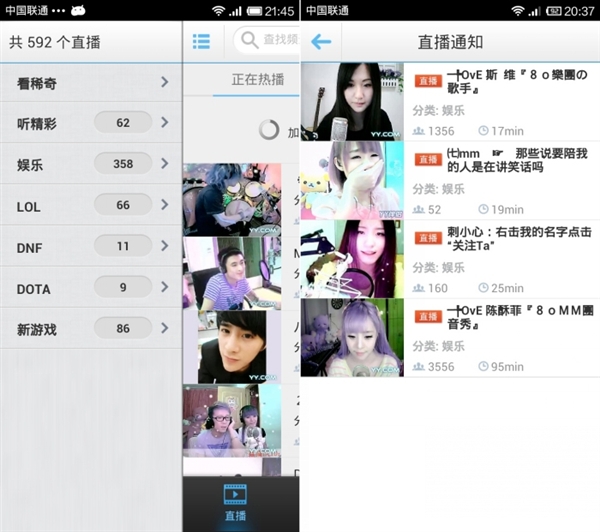600x532 pixels.
Task: Tap viewer count icon beside 1356
Action: tap(419, 131)
